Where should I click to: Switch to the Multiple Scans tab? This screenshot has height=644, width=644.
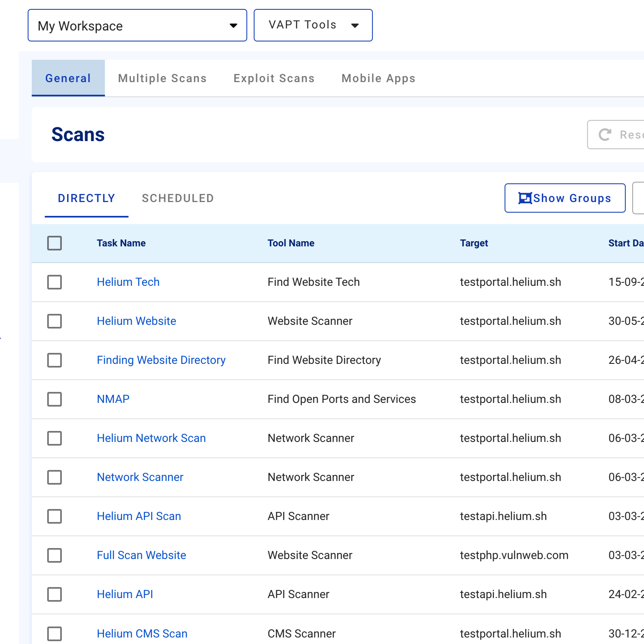(162, 78)
